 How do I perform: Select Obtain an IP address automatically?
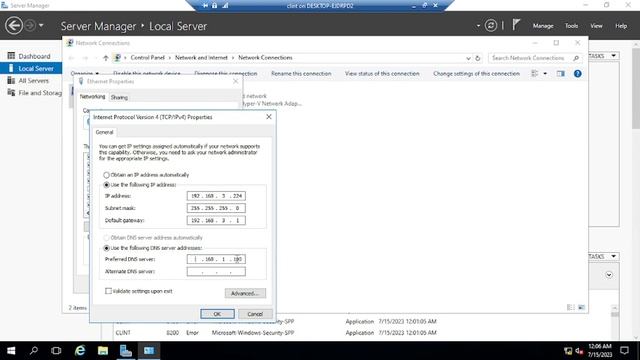point(146,175)
